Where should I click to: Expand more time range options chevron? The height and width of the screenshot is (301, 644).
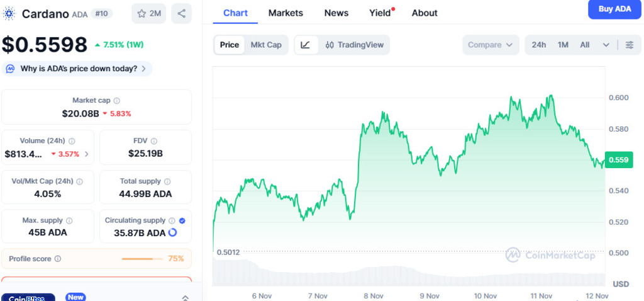[x=606, y=45]
